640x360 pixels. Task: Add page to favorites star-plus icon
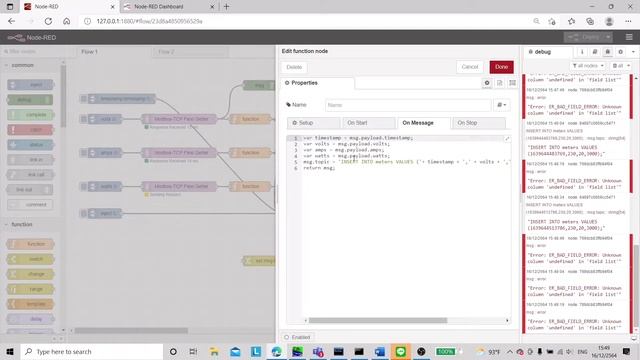click(552, 21)
